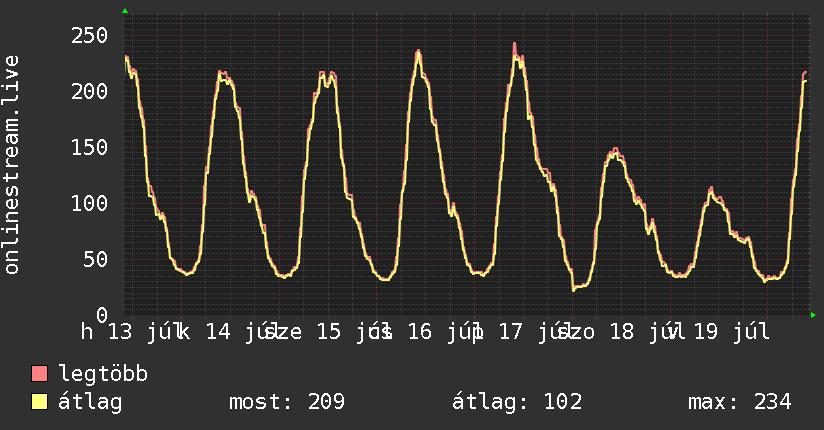Select the 150 y-axis label

[89, 147]
